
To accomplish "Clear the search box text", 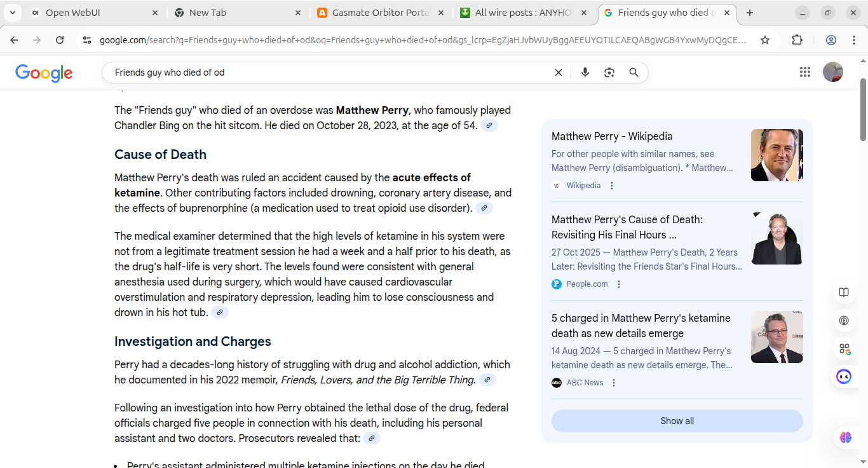I will tap(559, 72).
